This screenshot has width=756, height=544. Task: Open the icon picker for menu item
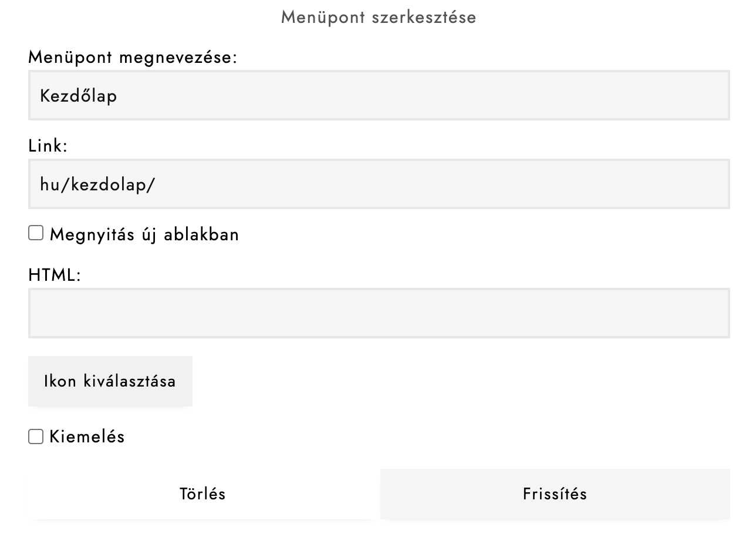click(110, 381)
